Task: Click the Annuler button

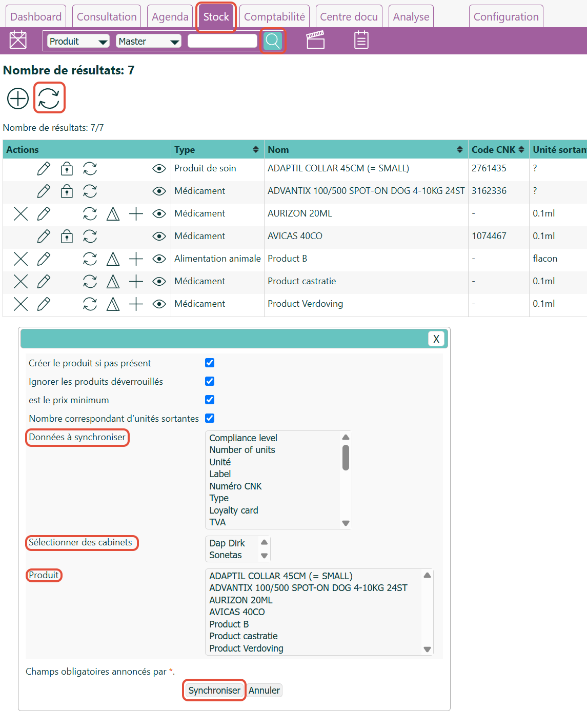Action: click(x=265, y=691)
